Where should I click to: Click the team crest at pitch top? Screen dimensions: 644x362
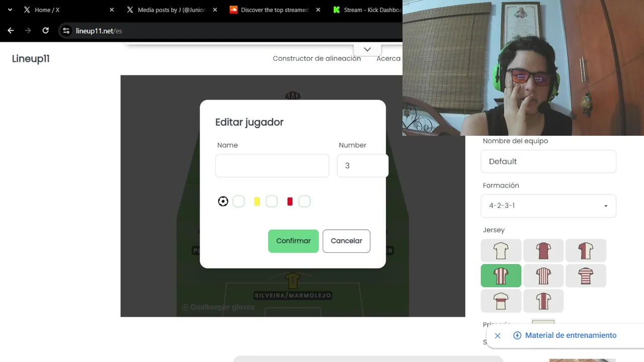pyautogui.click(x=293, y=96)
